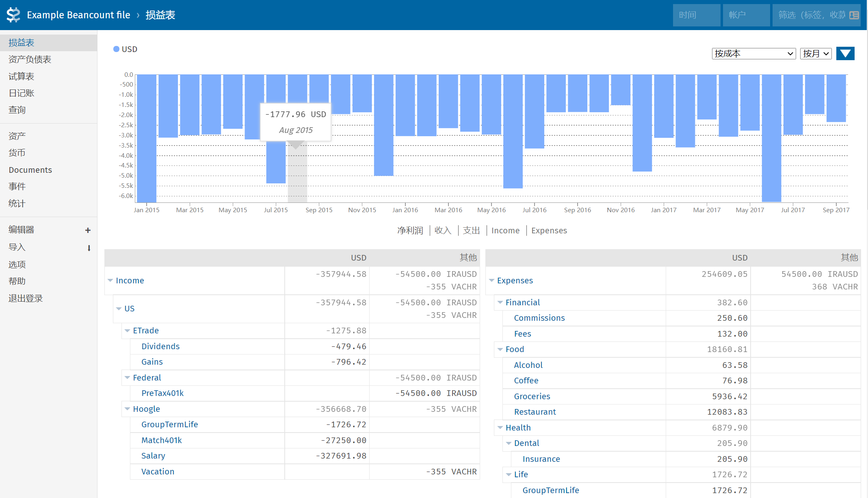This screenshot has width=868, height=498.
Task: Click the Fava logo icon
Action: coord(13,15)
